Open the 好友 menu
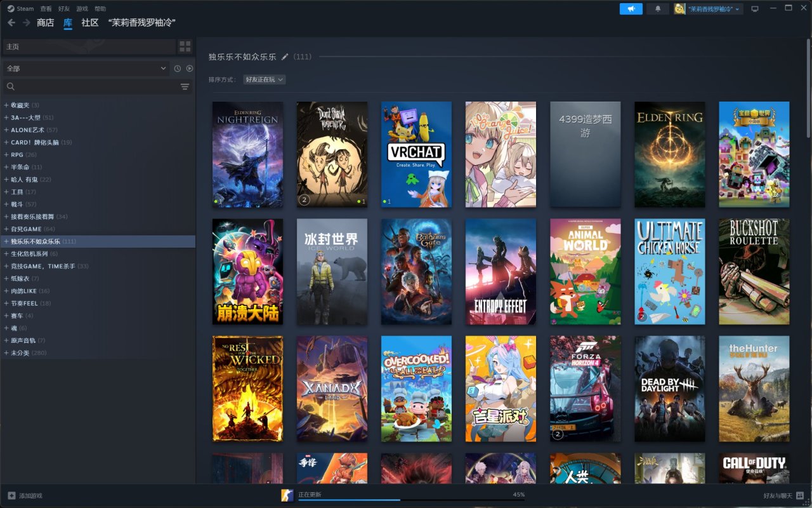 64,9
